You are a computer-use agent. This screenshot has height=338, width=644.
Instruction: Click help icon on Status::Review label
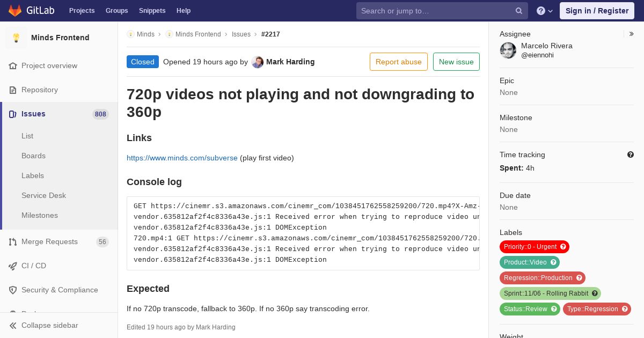(x=554, y=309)
